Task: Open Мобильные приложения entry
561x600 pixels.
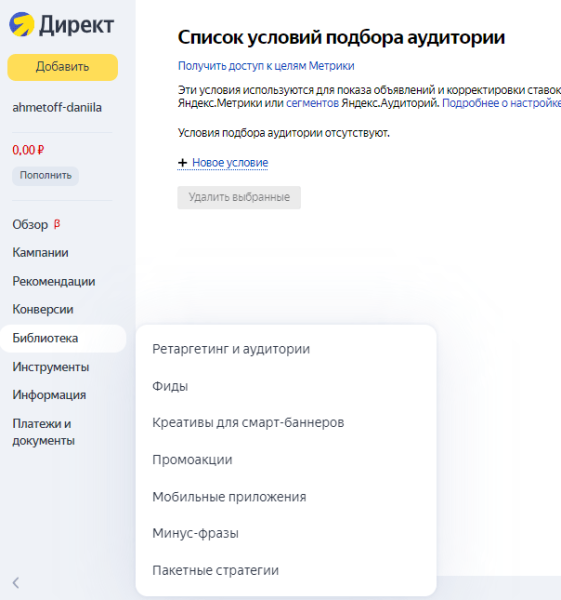Action: (x=229, y=497)
